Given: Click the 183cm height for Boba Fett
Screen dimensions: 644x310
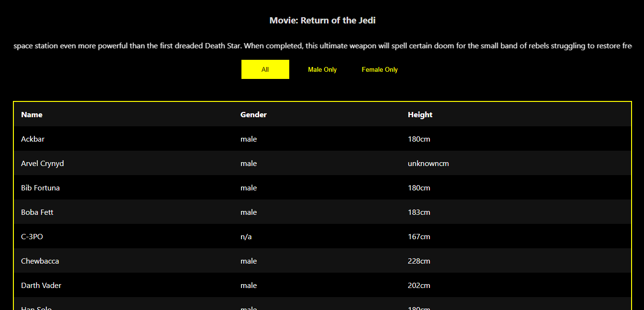Looking at the screenshot, I should point(419,212).
